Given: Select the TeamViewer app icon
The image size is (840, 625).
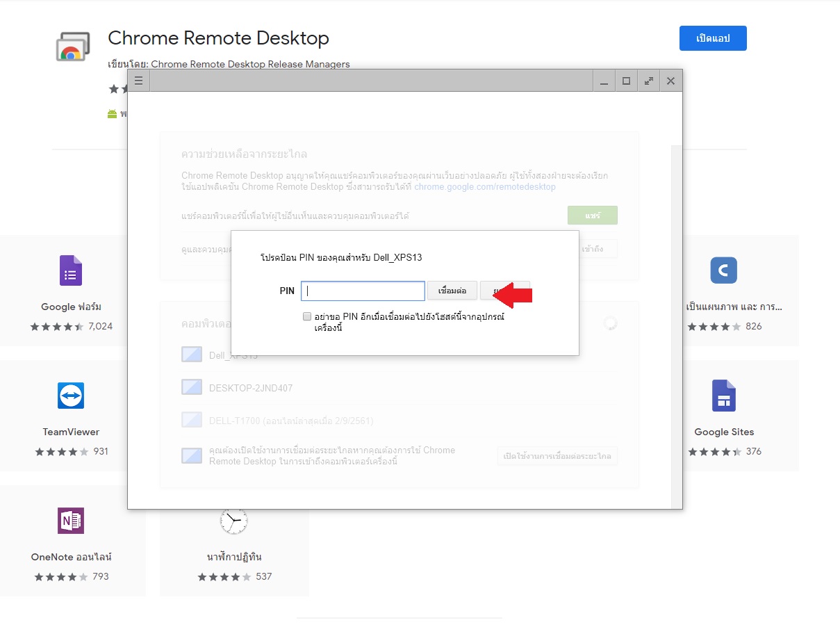Looking at the screenshot, I should 71,396.
